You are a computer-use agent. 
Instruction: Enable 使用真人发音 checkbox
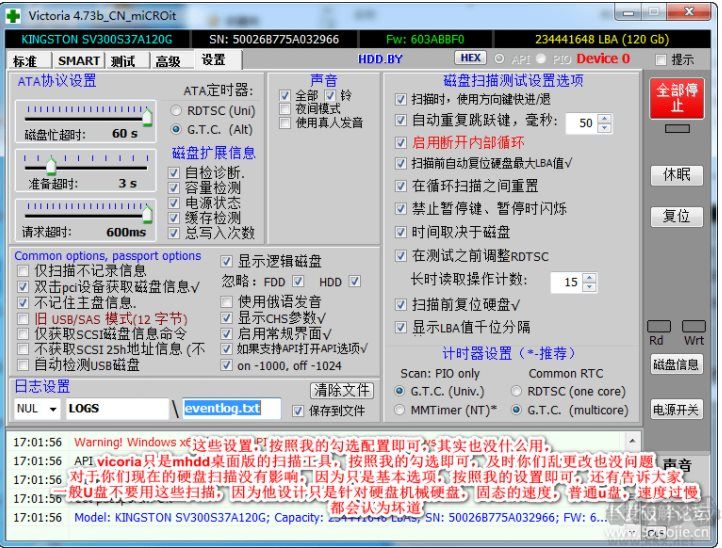click(x=285, y=123)
